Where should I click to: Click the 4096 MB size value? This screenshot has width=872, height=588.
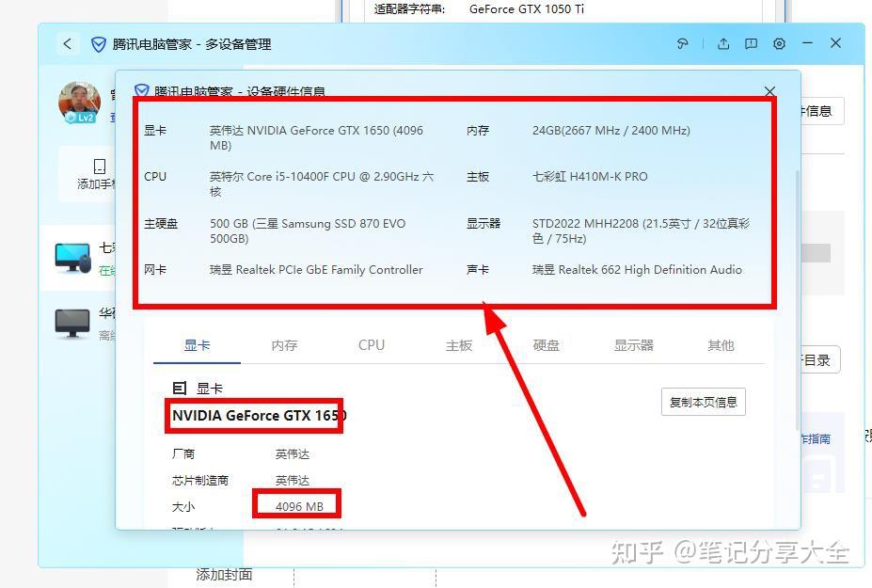coord(299,507)
